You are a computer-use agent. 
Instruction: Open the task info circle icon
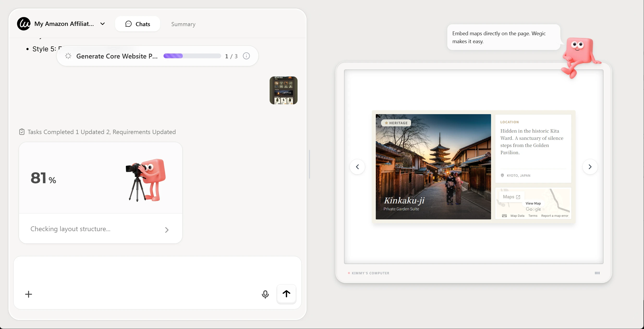[x=246, y=56]
